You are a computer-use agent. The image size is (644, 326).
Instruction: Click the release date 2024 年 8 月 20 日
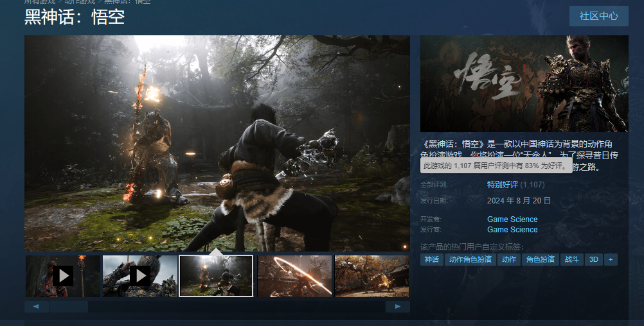coord(519,200)
